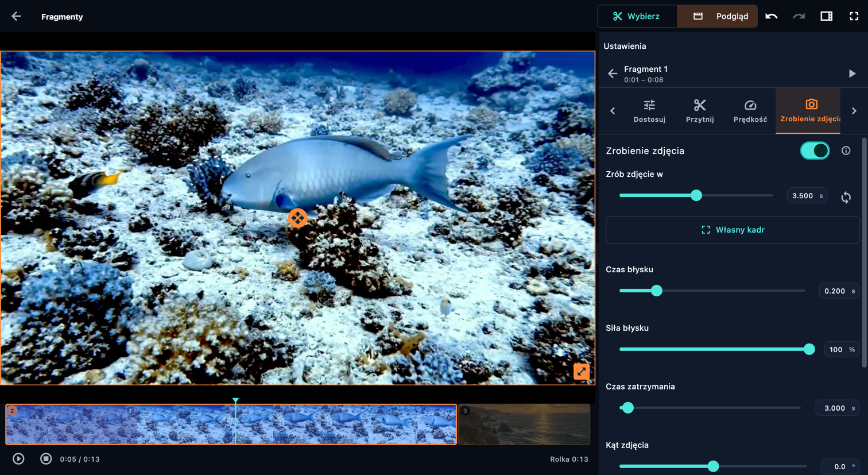Image resolution: width=868 pixels, height=475 pixels.
Task: Go back using top-left arrow
Action: 16,16
